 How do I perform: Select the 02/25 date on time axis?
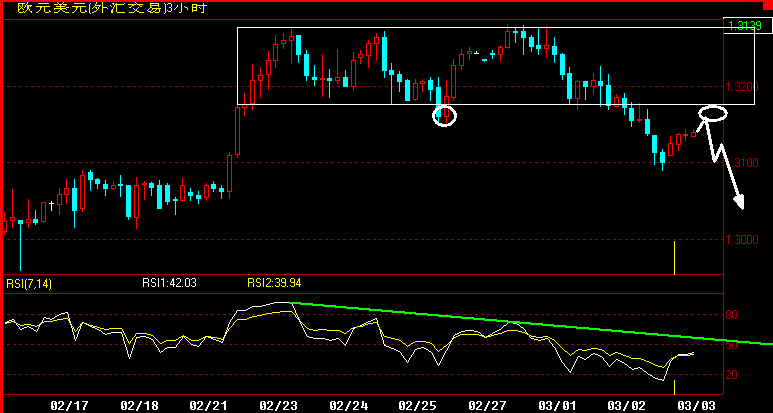pyautogui.click(x=418, y=406)
